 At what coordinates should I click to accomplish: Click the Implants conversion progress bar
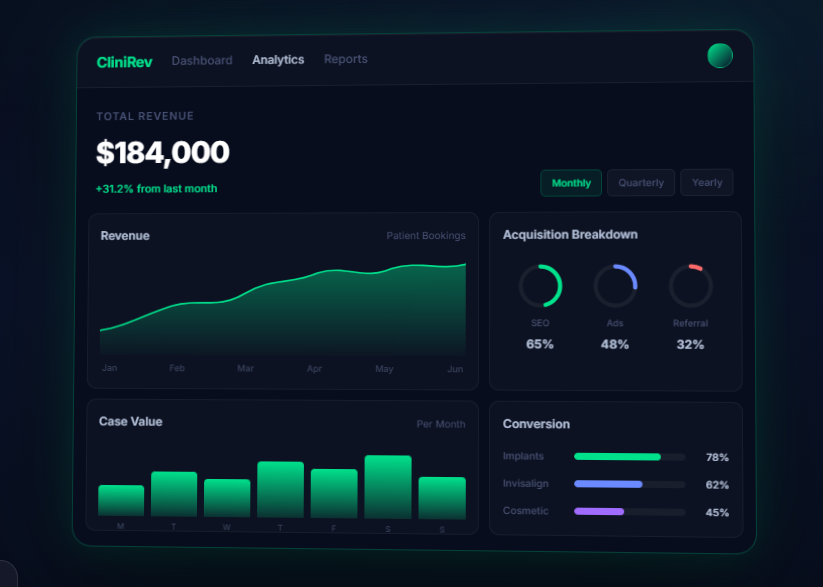point(629,457)
